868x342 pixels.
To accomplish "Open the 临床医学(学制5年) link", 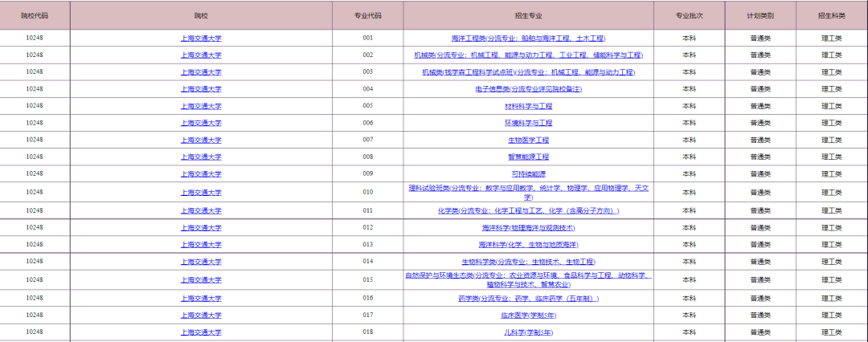I will [528, 316].
